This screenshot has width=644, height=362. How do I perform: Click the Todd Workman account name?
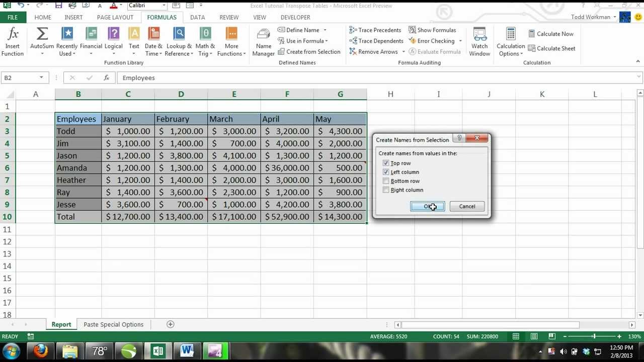[591, 17]
